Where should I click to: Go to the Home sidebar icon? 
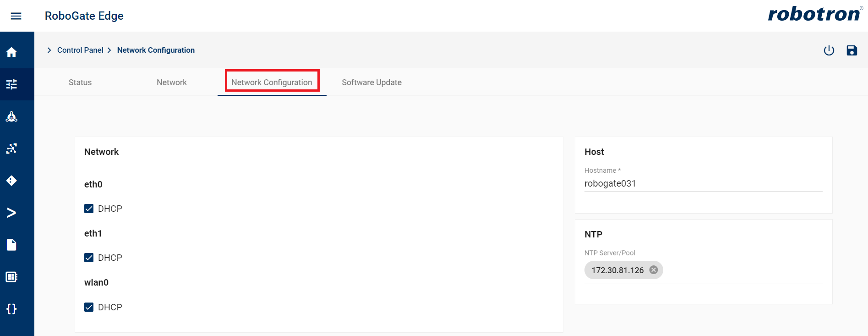pyautogui.click(x=11, y=52)
